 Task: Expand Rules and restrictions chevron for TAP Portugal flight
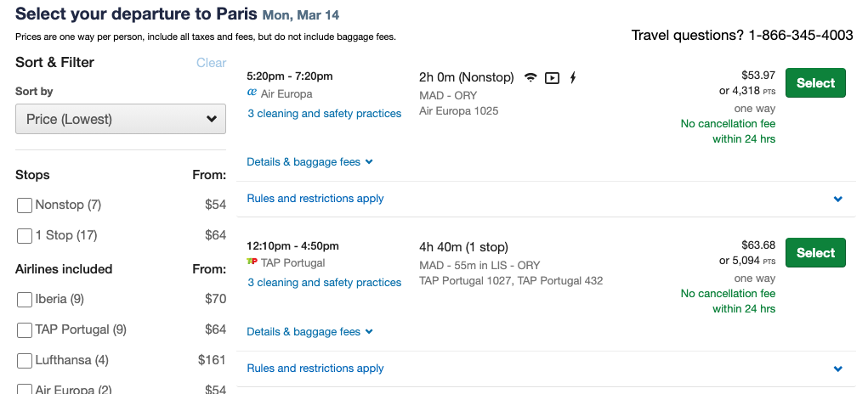837,369
